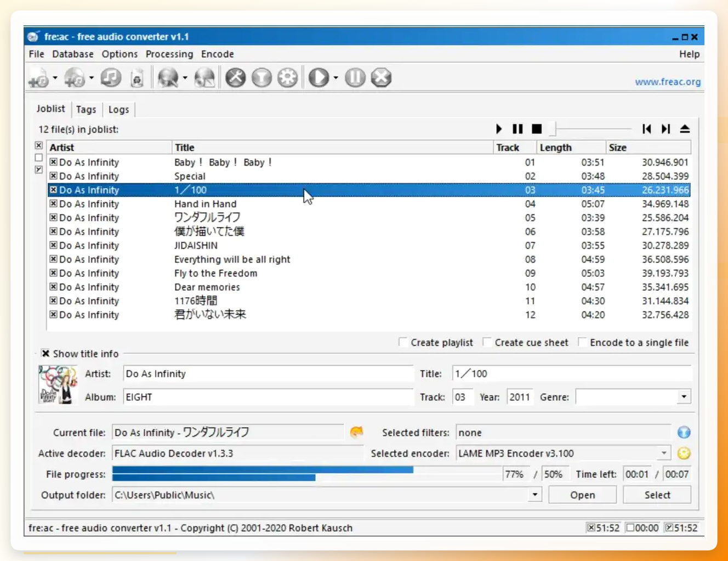Click the blue icon beside Selected filters

tap(684, 433)
